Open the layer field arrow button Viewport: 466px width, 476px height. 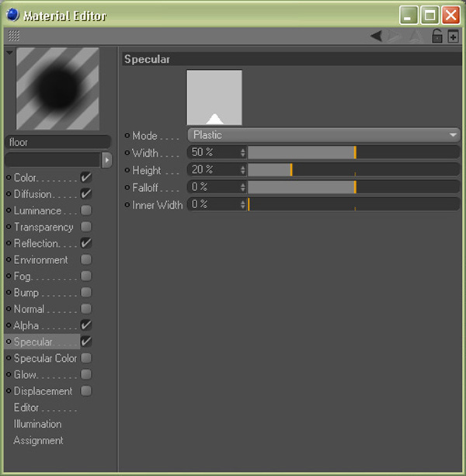[x=106, y=160]
